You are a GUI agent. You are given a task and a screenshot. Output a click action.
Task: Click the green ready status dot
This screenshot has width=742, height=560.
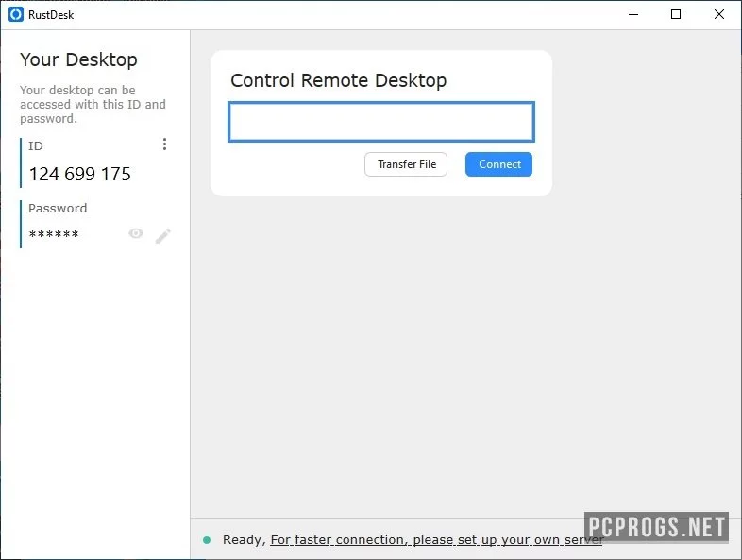coord(207,539)
